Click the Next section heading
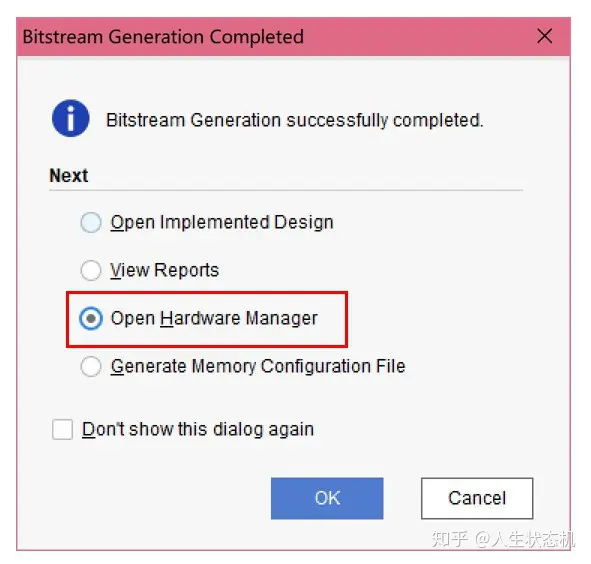591x564 pixels. coord(69,176)
